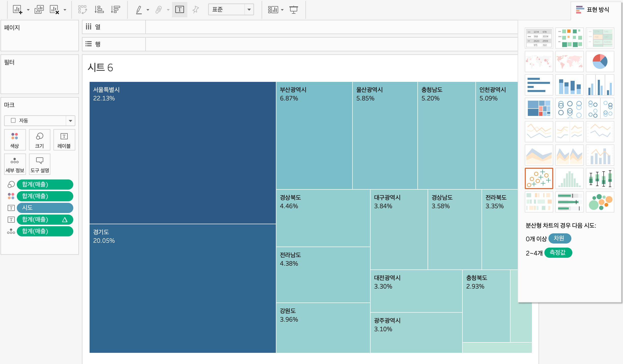
Task: Open the 색상 color card
Action: pos(15,140)
